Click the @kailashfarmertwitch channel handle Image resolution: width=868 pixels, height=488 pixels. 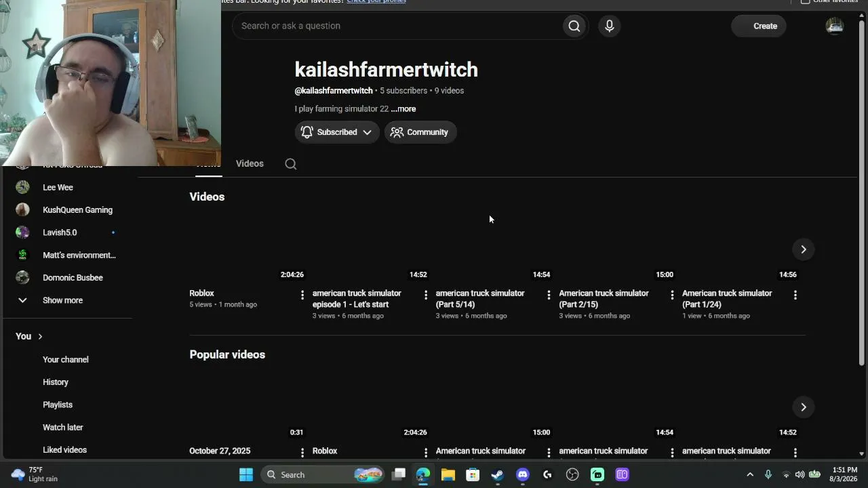click(x=334, y=91)
